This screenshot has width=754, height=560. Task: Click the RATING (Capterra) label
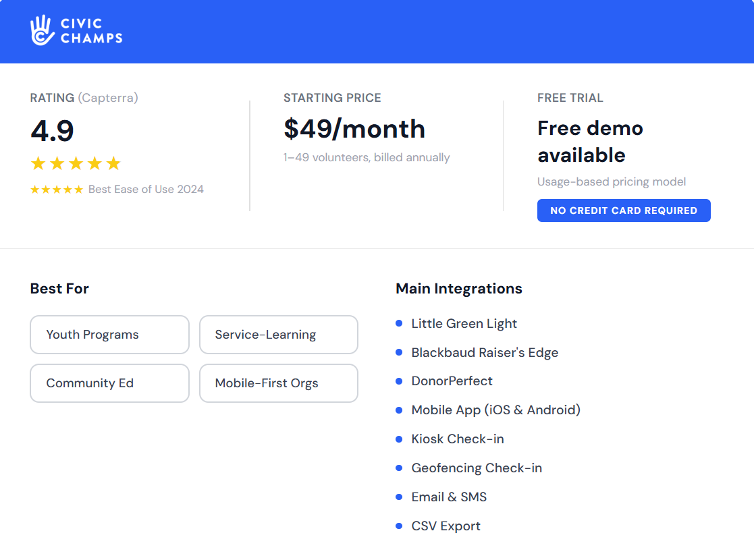tap(84, 98)
